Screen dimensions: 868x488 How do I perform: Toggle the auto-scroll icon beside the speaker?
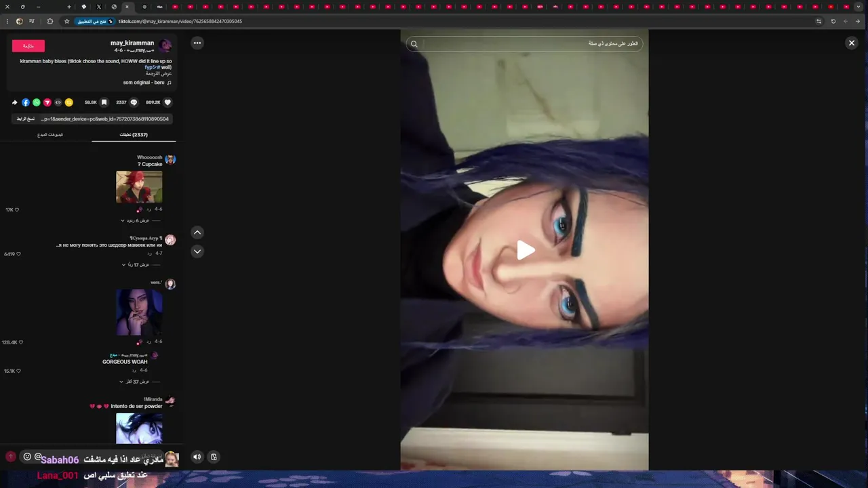tap(214, 457)
